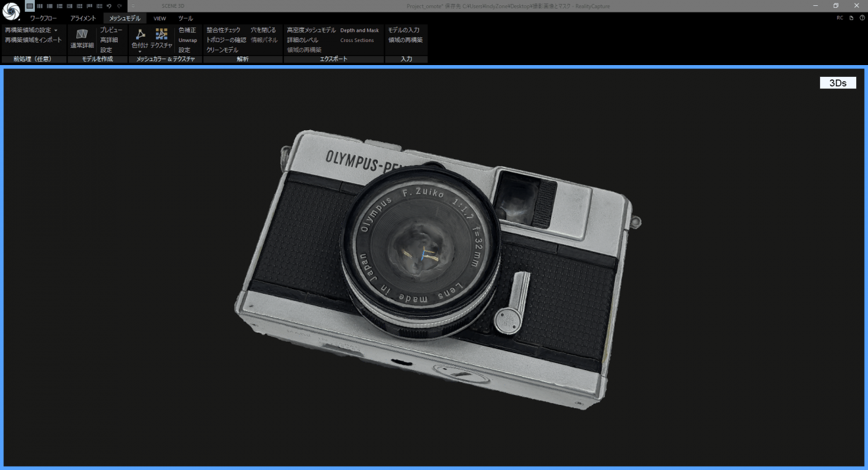868x470 pixels.
Task: Switch to the アライメント ribbon tab
Action: point(82,18)
